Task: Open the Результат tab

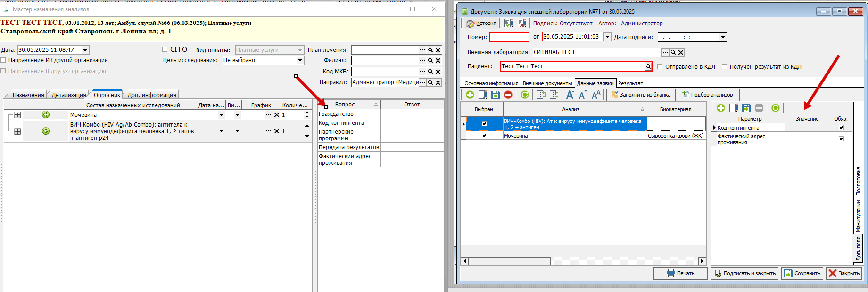Action: pos(630,83)
